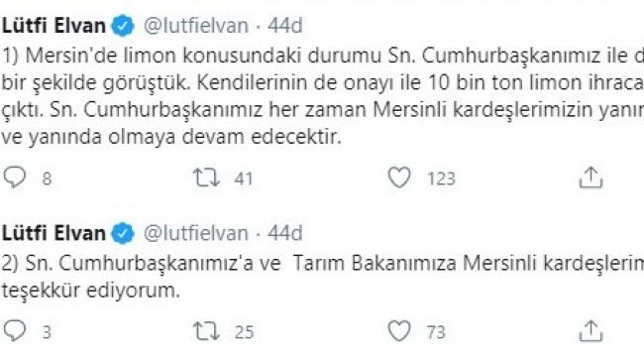Open first tweet text about limon ihracatı
The width and height of the screenshot is (644, 357).
pos(322,96)
